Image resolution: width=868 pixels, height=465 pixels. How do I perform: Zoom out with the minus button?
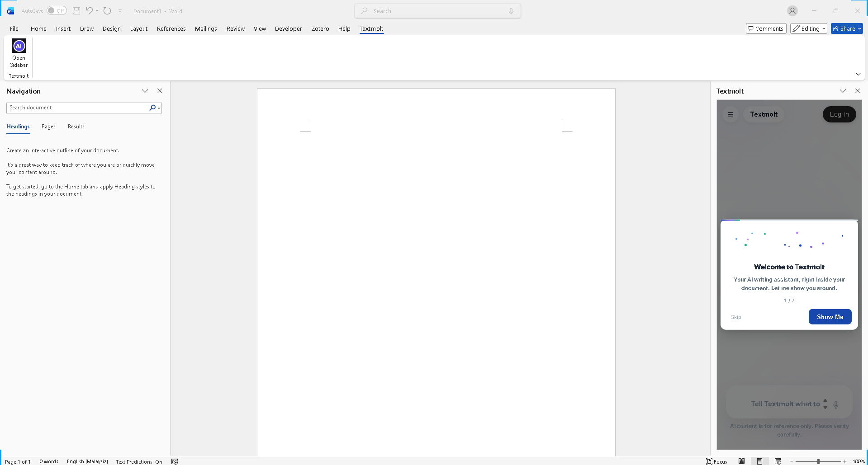pyautogui.click(x=791, y=461)
